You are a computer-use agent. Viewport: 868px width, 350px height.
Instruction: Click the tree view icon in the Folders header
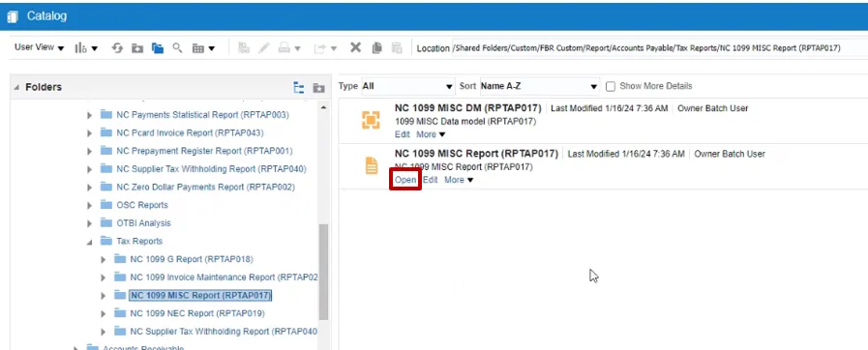click(299, 87)
